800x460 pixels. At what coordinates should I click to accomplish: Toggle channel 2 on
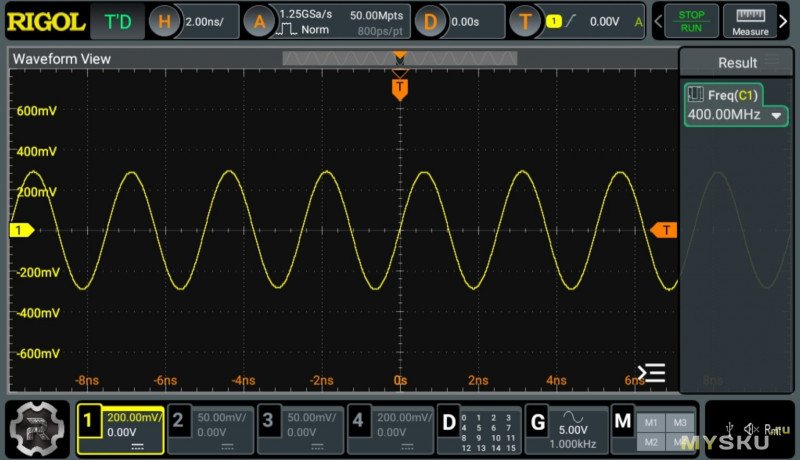tap(178, 421)
